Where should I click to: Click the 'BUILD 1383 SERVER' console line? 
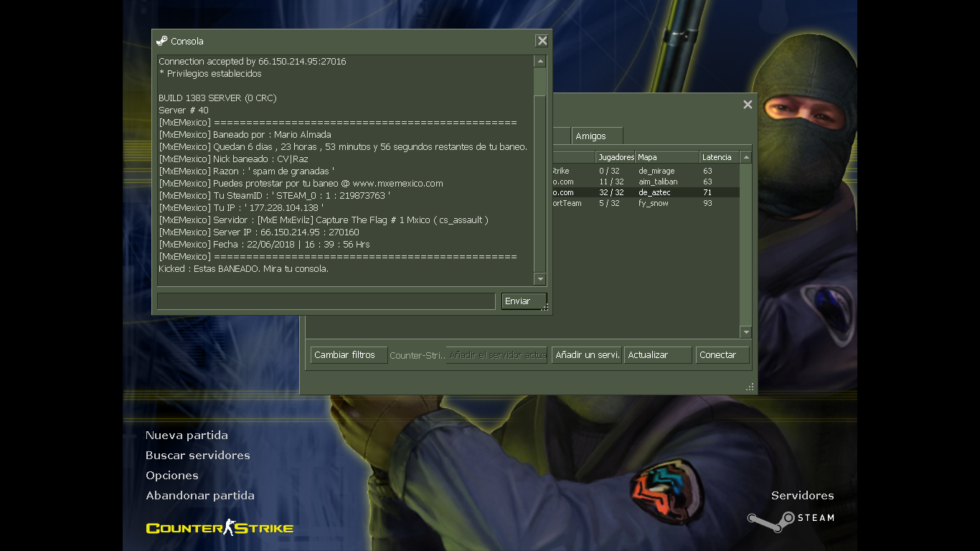(x=217, y=98)
